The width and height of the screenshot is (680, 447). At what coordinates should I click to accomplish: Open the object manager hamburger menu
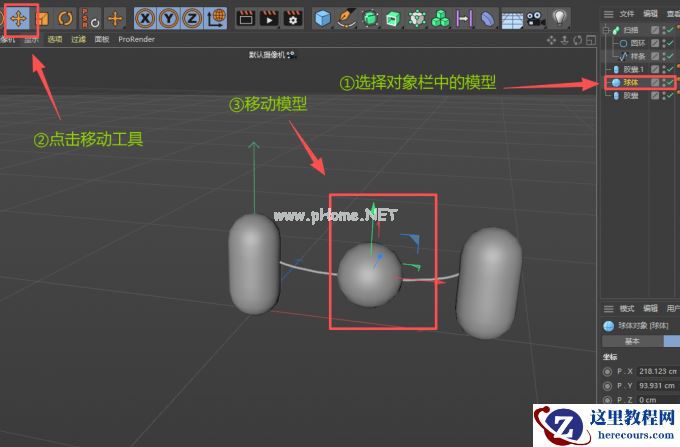tap(608, 15)
